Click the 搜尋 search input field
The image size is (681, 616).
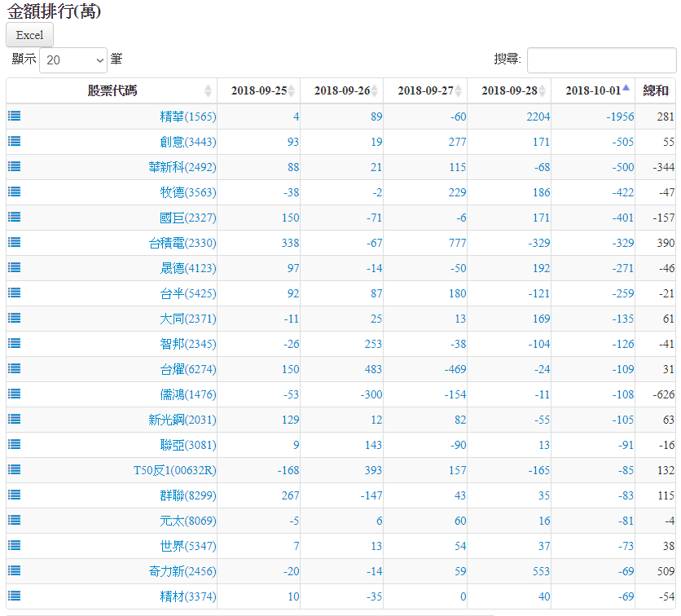point(601,60)
